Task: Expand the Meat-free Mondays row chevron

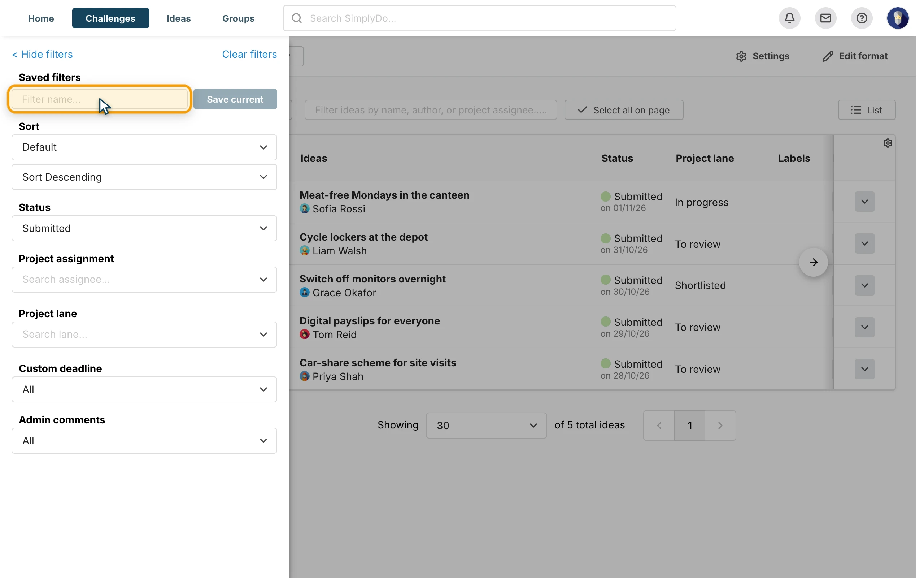Action: point(864,202)
